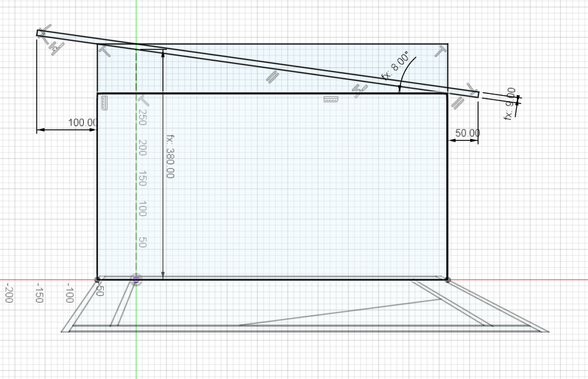Select the fx: 8.00° angle dimension

(395, 66)
